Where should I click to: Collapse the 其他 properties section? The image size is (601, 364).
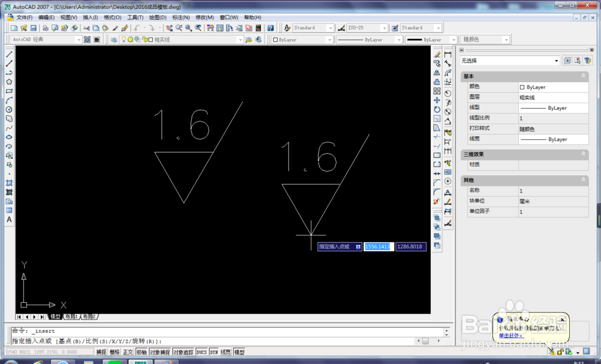pyautogui.click(x=584, y=180)
